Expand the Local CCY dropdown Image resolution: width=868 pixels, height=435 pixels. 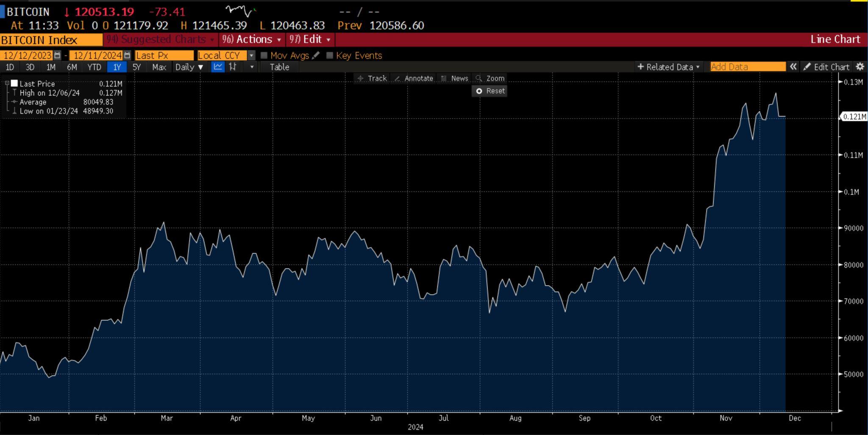coord(252,55)
